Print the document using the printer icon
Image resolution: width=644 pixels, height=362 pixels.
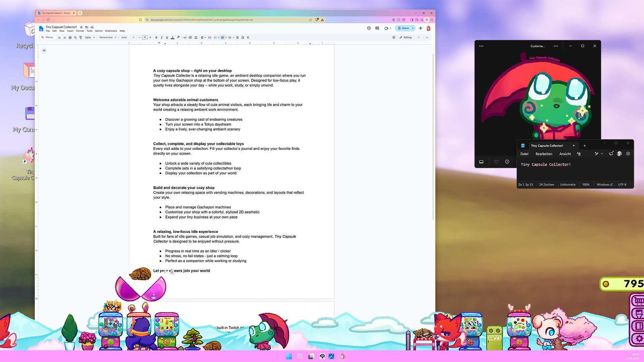coord(70,38)
